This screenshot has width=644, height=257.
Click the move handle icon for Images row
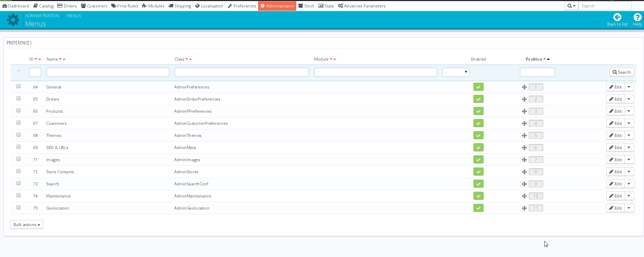pyautogui.click(x=524, y=160)
